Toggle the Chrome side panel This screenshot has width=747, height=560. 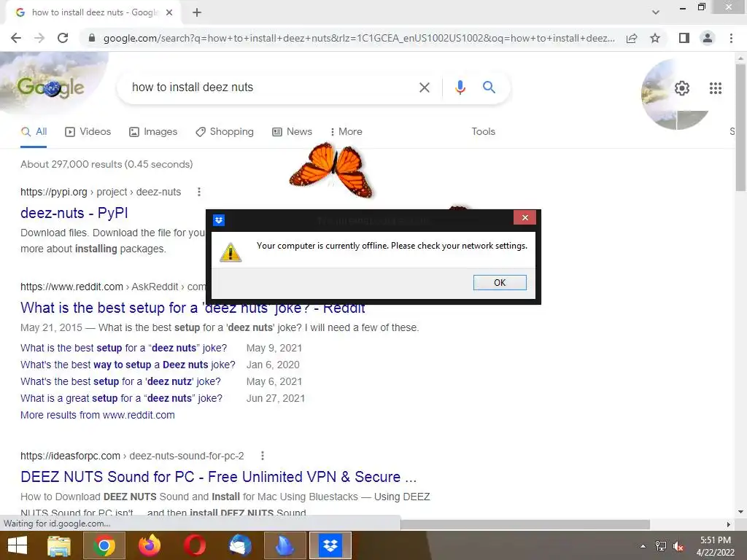click(684, 38)
